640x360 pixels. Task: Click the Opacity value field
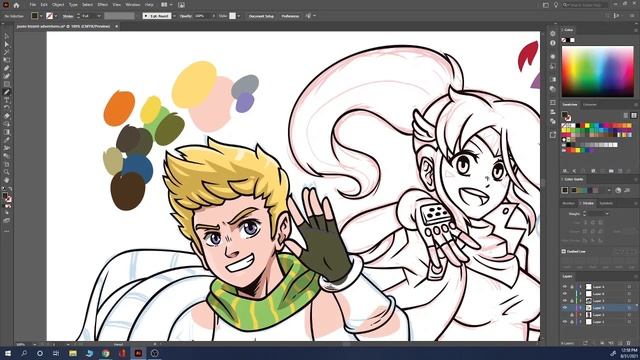pyautogui.click(x=202, y=16)
